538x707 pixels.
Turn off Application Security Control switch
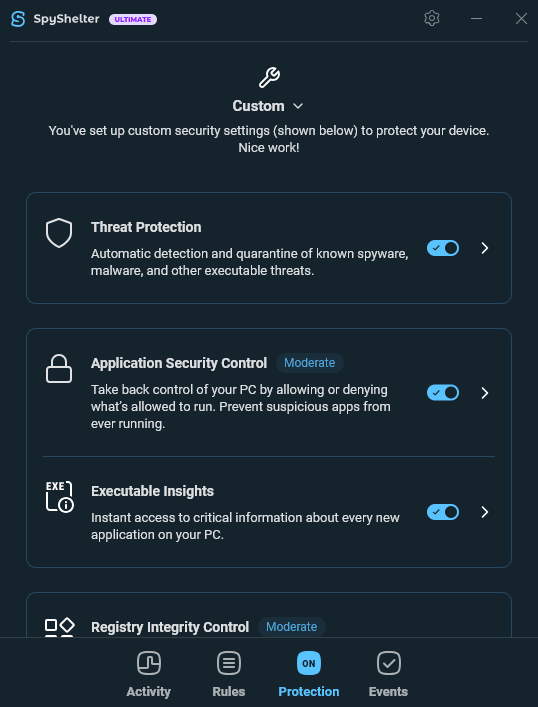pyautogui.click(x=443, y=393)
